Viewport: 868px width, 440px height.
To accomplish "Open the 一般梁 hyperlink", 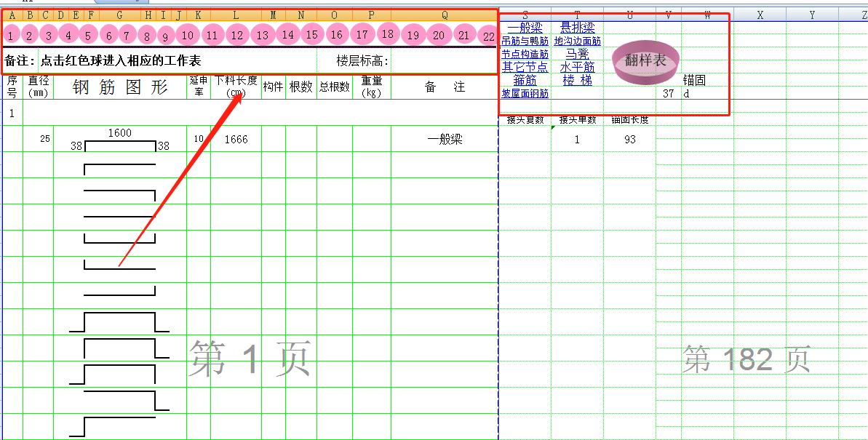I will click(x=525, y=28).
